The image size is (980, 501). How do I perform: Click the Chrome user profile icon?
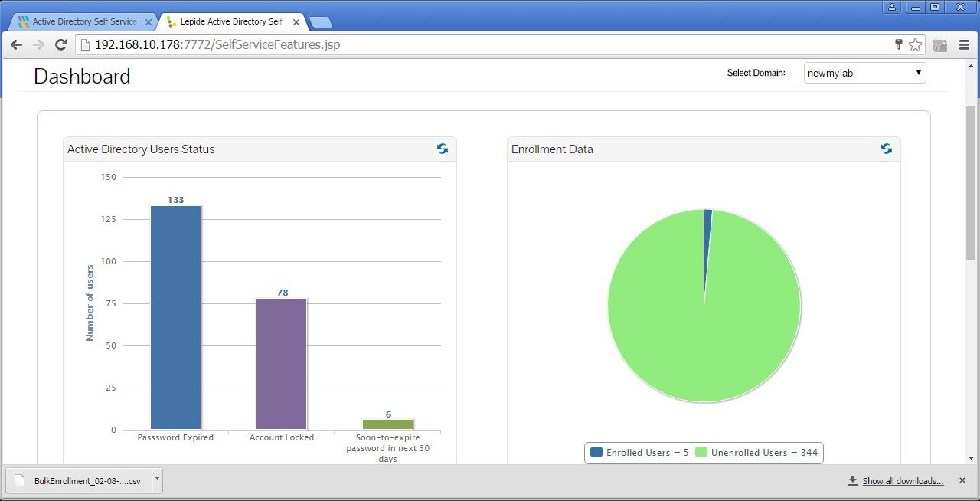click(x=892, y=7)
